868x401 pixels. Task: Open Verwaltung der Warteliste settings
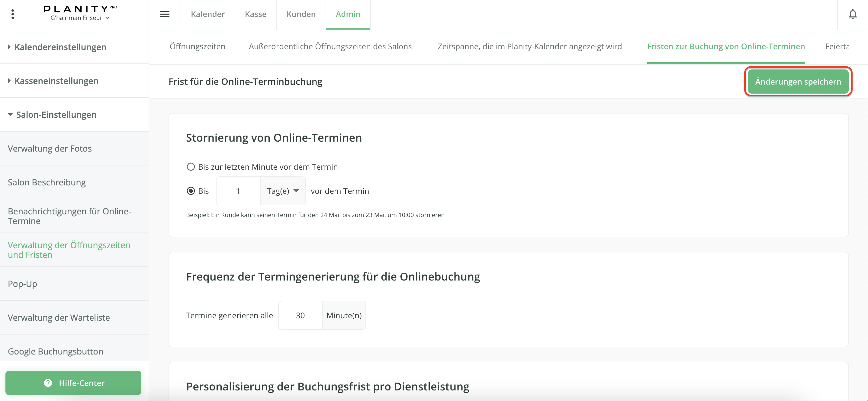pos(59,317)
